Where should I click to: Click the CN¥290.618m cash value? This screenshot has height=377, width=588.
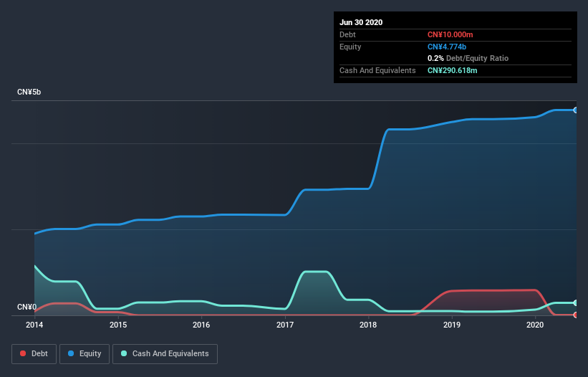coord(452,70)
